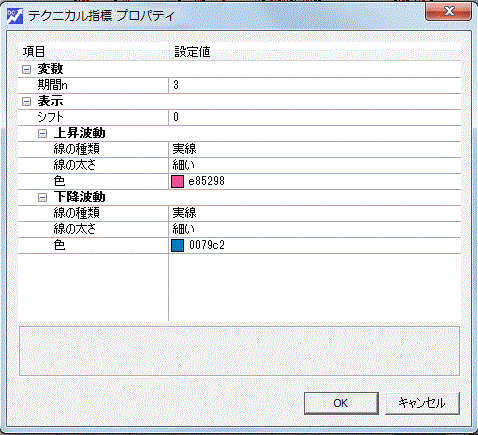The height and width of the screenshot is (435, 478).
Task: Collapse the 変数 section
Action: (x=26, y=69)
